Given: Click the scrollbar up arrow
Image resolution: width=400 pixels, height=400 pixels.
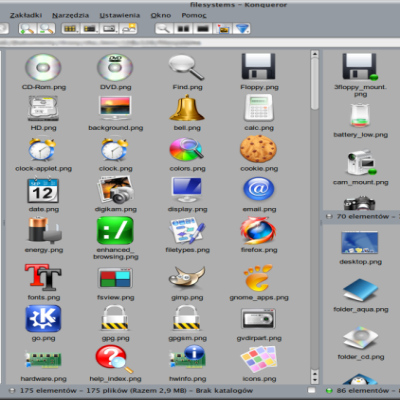Looking at the screenshot, I should tap(315, 54).
